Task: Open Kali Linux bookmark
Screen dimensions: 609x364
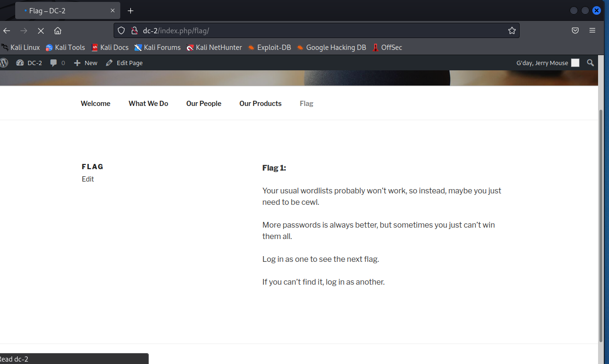Action: [20, 48]
